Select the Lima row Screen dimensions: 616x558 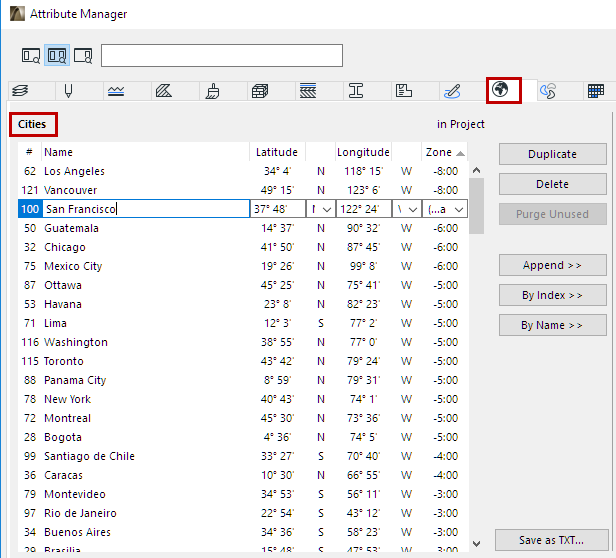pos(243,323)
